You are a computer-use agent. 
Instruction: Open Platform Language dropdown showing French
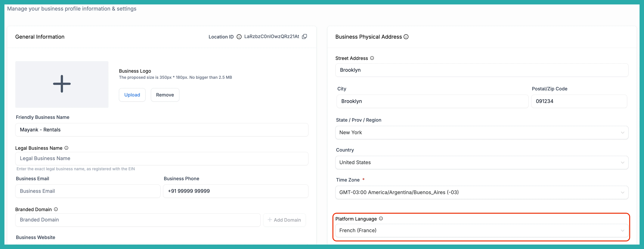481,231
